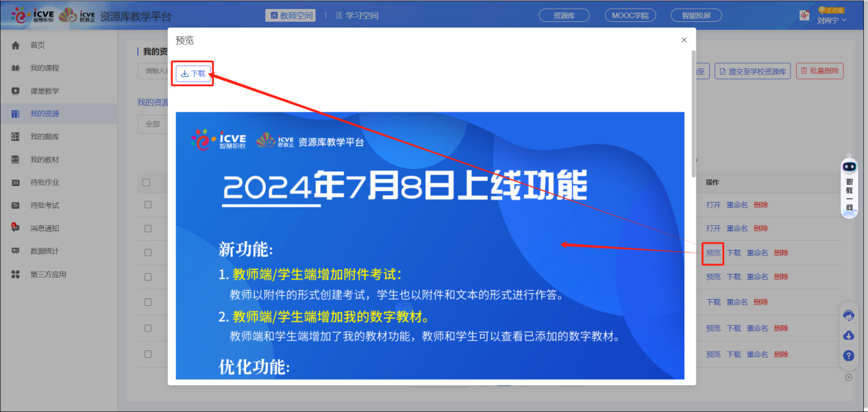Open 消息通知 notification icon
The image size is (868, 412).
tap(15, 228)
